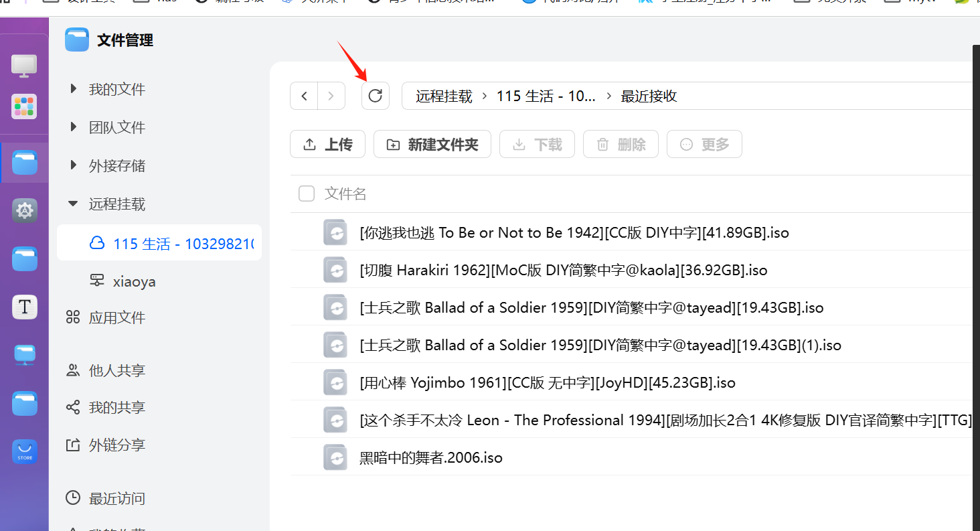
Task: Open the 团队文件 label in sidebar
Action: click(x=117, y=127)
